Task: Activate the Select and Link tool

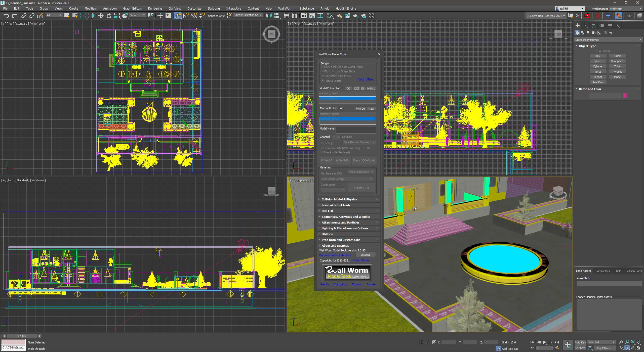Action: (24, 16)
